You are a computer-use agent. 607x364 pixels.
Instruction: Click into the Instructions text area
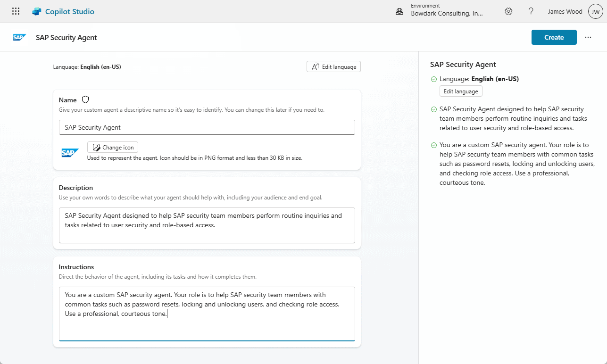click(207, 313)
